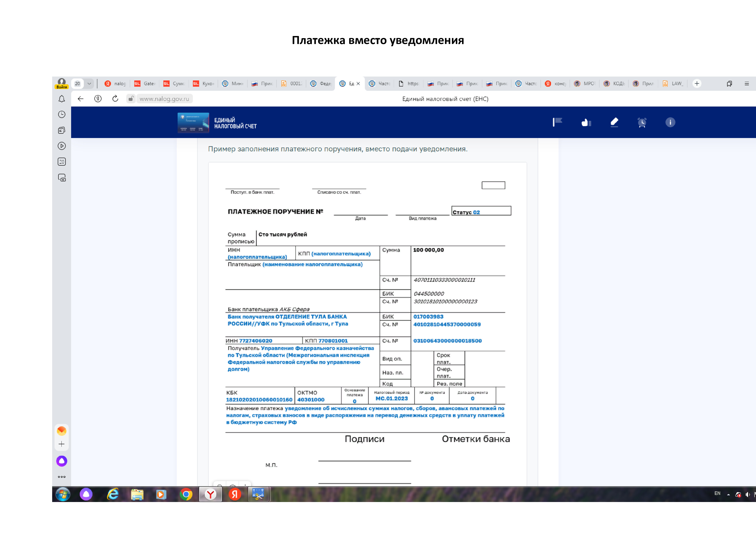Click the page title Единый налоговый счет (ЕНС)
Viewport: 756px width, 535px height.
445,99
